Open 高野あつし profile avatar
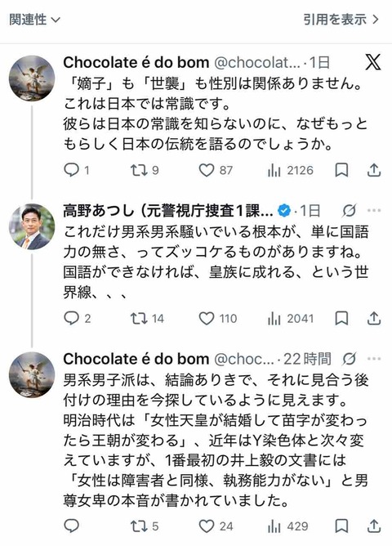392x546 pixels. (x=32, y=226)
